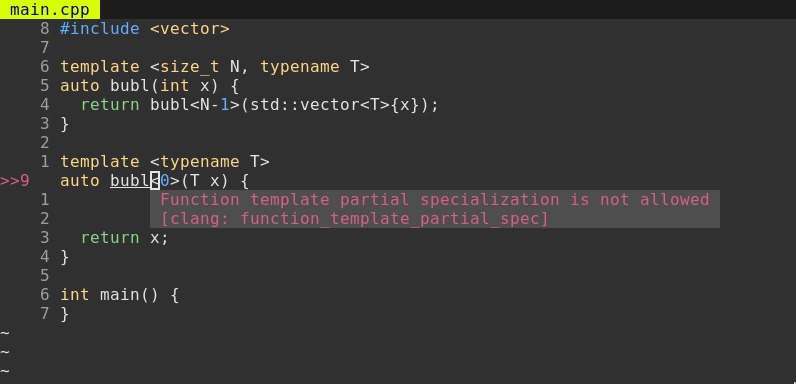Click the word typename after 'N,'
796x384 pixels.
[300, 67]
